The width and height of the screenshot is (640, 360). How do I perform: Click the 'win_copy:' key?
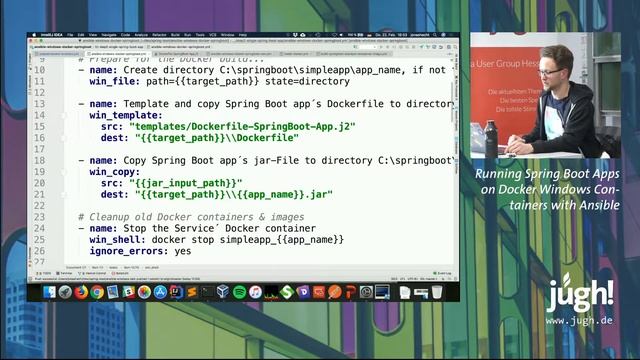115,172
